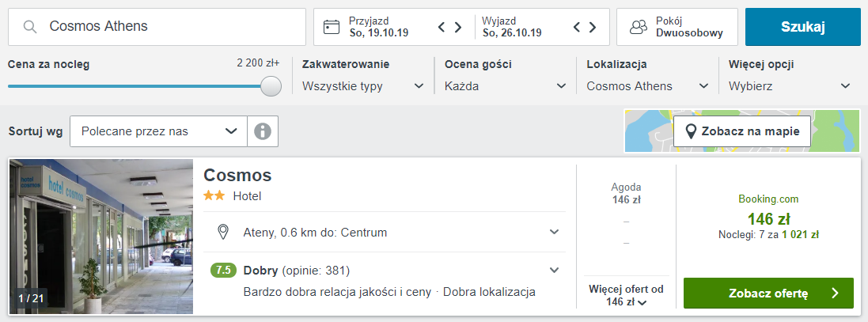This screenshot has width=868, height=322.
Task: Open the sort by Polecane dropdown
Action: (x=158, y=131)
